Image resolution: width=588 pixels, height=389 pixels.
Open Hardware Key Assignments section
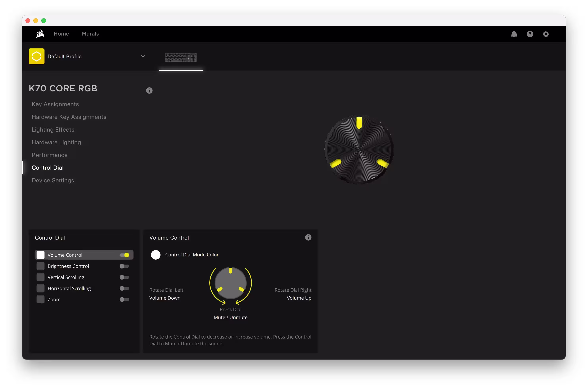point(69,117)
